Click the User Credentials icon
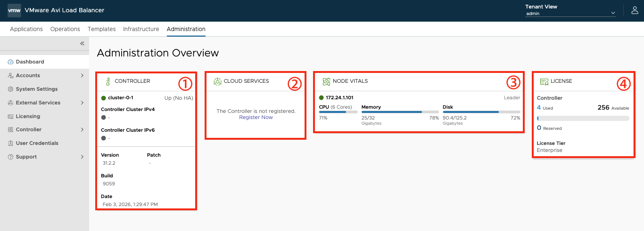This screenshot has width=644, height=231. (11, 143)
